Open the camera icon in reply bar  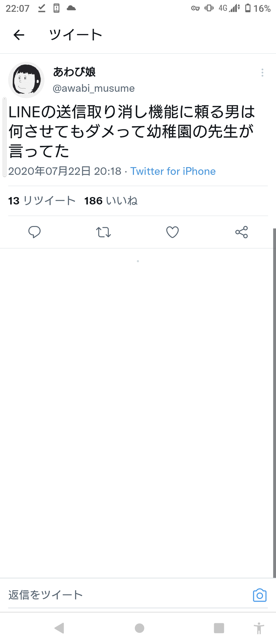pyautogui.click(x=260, y=595)
